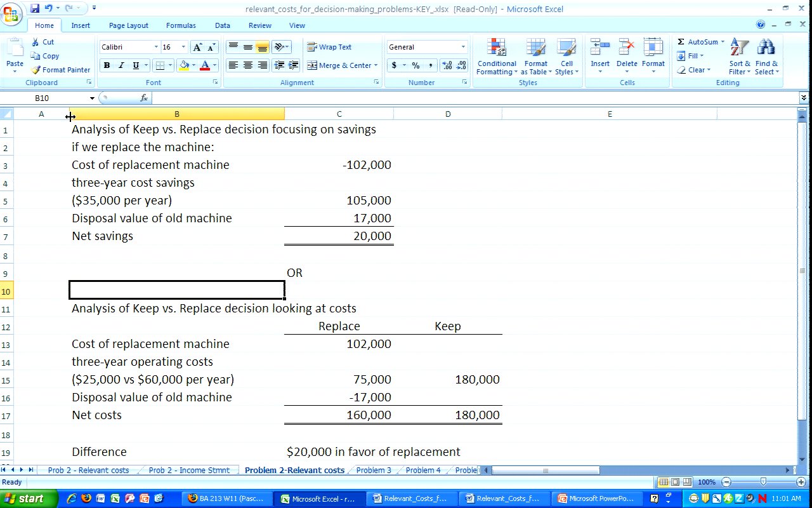The height and width of the screenshot is (508, 812).
Task: Open the Name Box dropdown arrow
Action: point(92,98)
